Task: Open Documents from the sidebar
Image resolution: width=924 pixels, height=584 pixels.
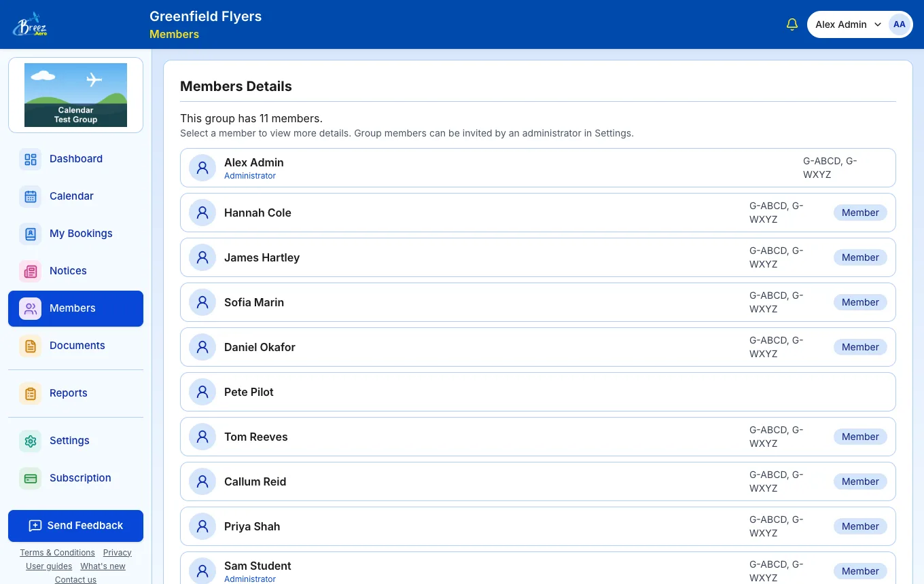Action: 75,346
